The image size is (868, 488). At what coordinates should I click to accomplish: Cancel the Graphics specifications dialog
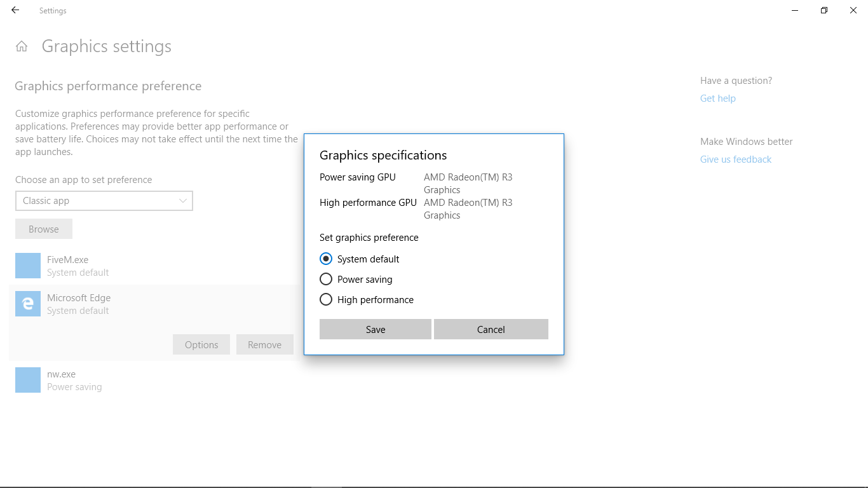[491, 329]
